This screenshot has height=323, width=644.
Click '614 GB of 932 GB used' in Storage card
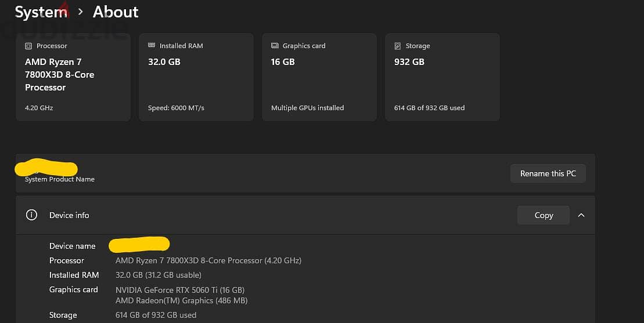point(429,108)
